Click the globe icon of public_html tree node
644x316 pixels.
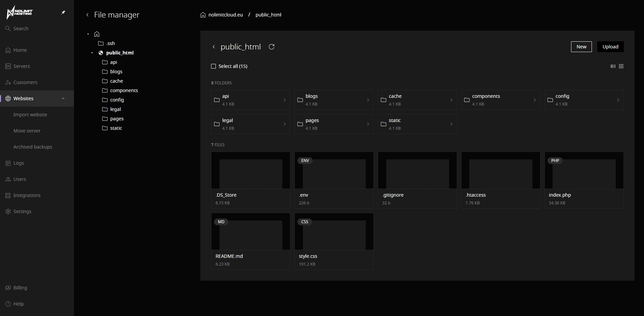coord(100,53)
